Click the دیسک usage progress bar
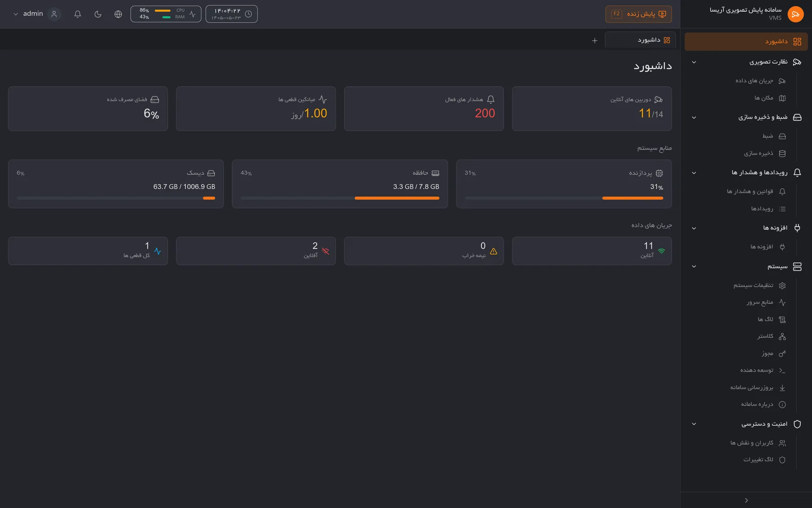Screen dimensions: 812x508 [x=116, y=198]
